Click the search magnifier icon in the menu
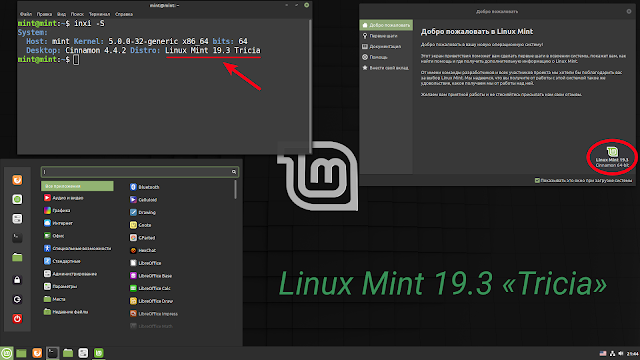The width and height of the screenshot is (640, 360). (234, 172)
